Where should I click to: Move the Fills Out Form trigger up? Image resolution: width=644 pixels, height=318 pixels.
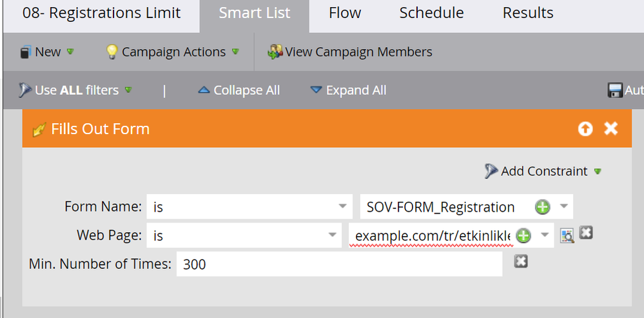pyautogui.click(x=585, y=129)
